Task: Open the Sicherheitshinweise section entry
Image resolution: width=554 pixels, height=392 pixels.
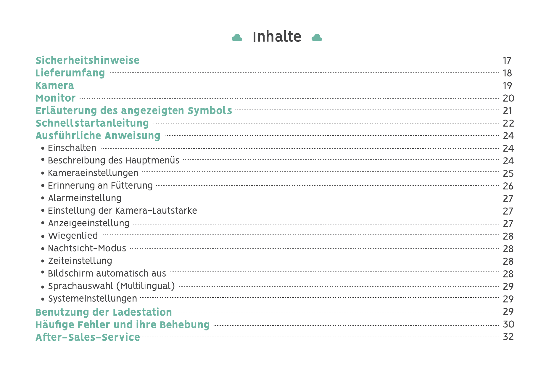Action: click(88, 60)
